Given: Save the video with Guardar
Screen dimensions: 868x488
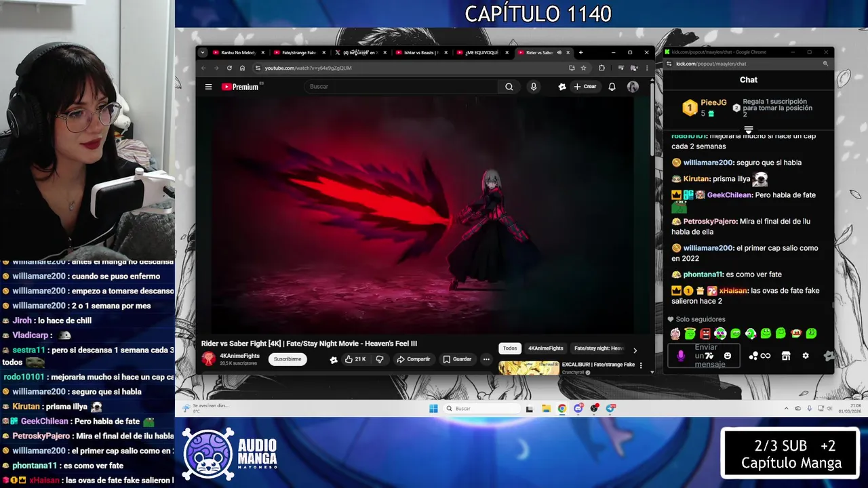Looking at the screenshot, I should 457,359.
